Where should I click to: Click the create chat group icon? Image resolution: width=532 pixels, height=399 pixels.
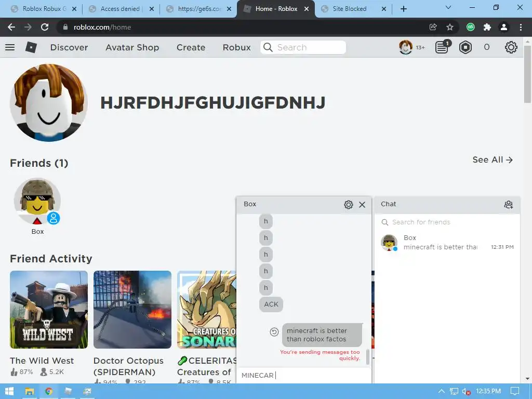pyautogui.click(x=508, y=204)
